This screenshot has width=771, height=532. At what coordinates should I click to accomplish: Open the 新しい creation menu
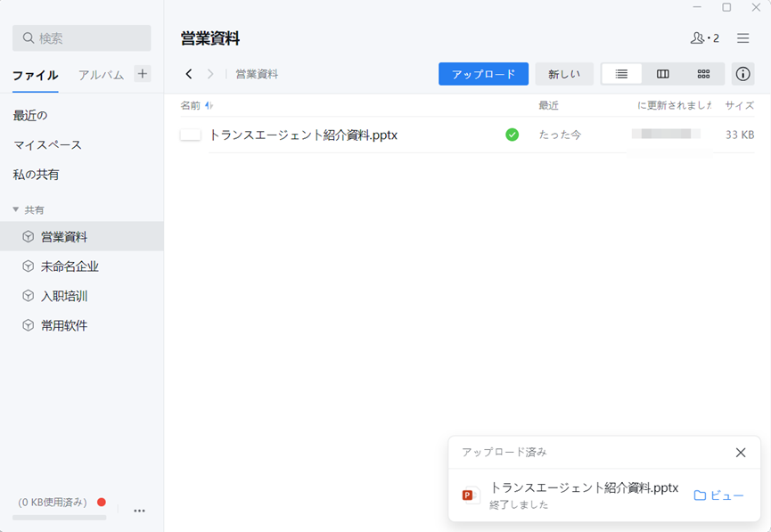(x=564, y=74)
